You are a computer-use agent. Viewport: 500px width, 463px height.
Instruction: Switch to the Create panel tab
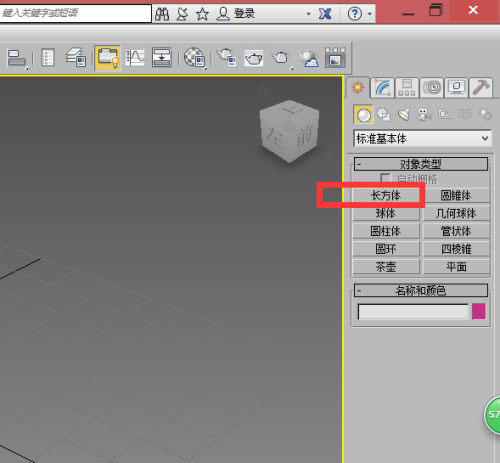tap(358, 88)
